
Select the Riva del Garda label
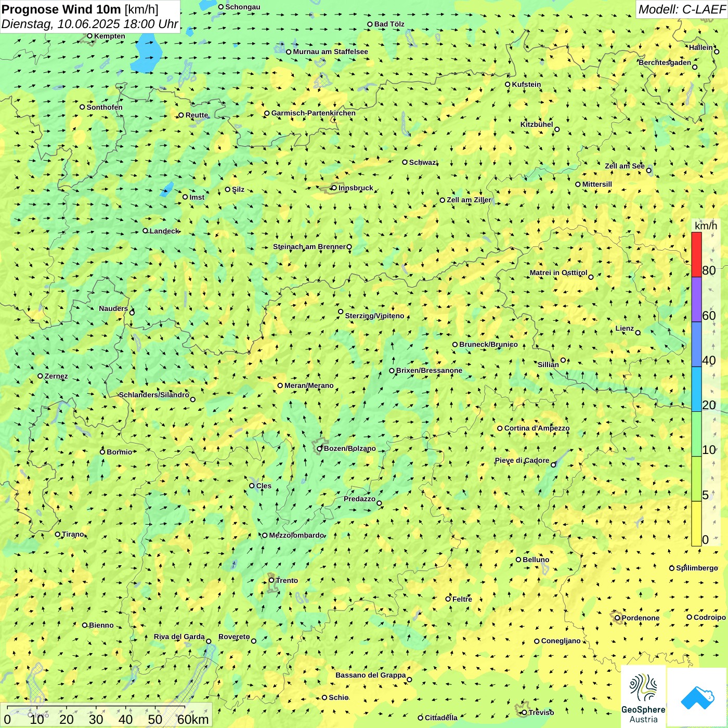179,636
